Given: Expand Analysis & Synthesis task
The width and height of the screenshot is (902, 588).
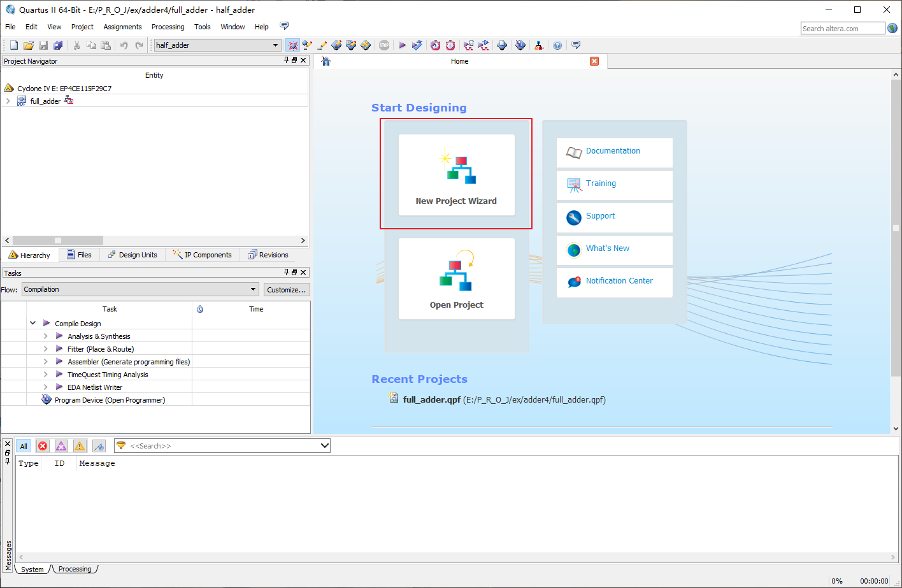Looking at the screenshot, I should tap(45, 336).
